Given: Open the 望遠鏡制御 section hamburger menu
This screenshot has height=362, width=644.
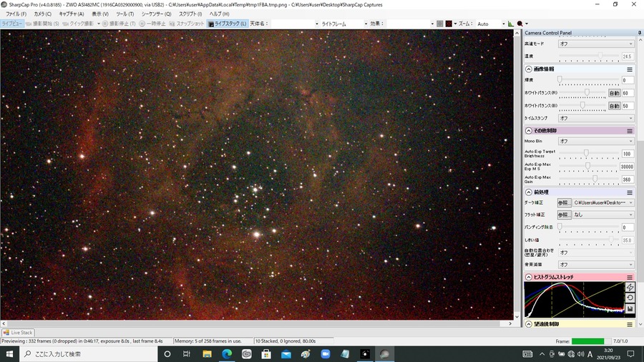Looking at the screenshot, I should click(630, 324).
